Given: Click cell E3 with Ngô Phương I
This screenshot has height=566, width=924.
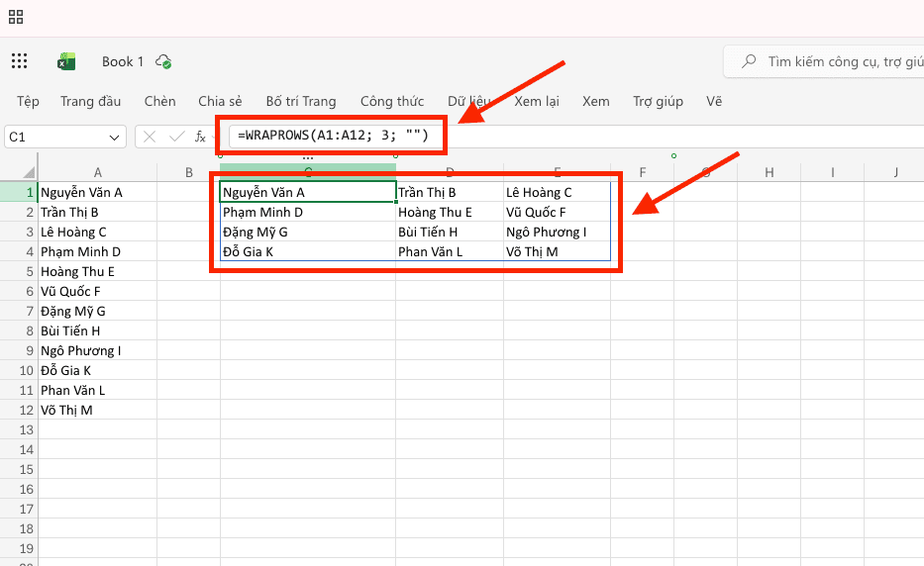Looking at the screenshot, I should (x=557, y=233).
